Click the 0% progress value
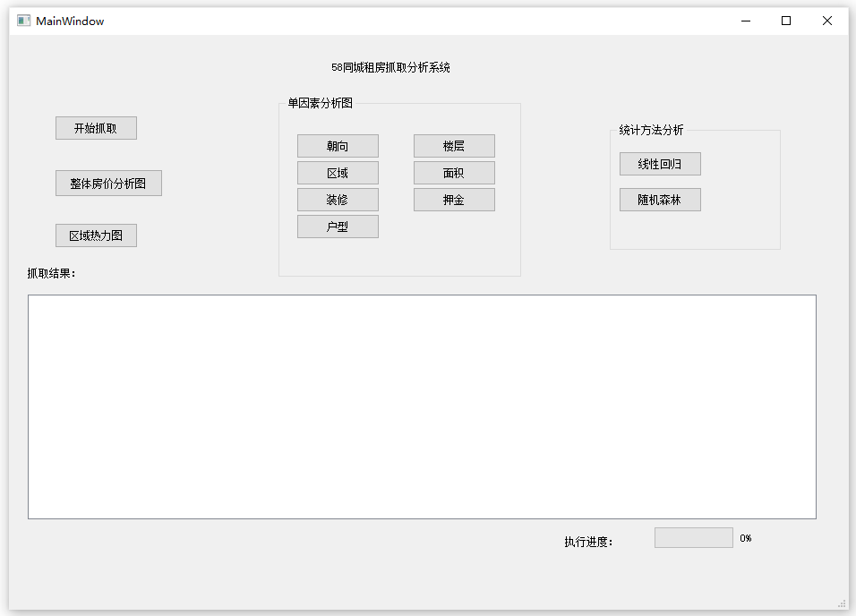The width and height of the screenshot is (856, 616). coord(746,538)
